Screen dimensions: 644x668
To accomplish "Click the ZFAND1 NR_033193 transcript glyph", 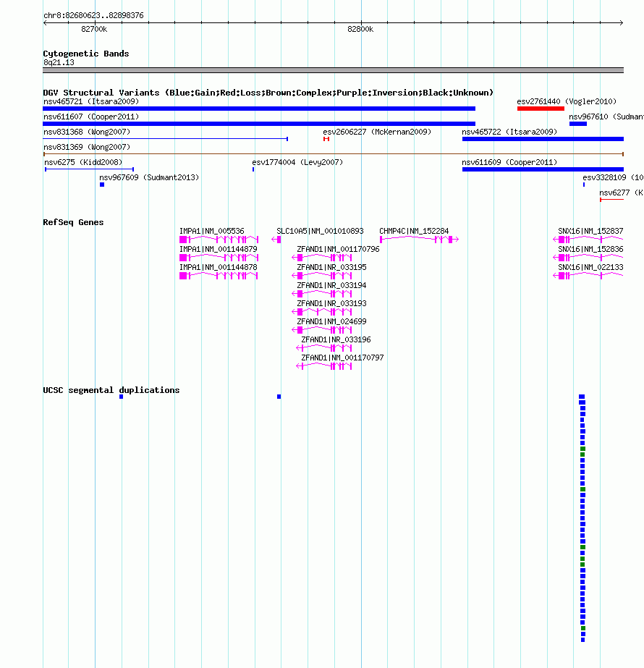I will [322, 312].
